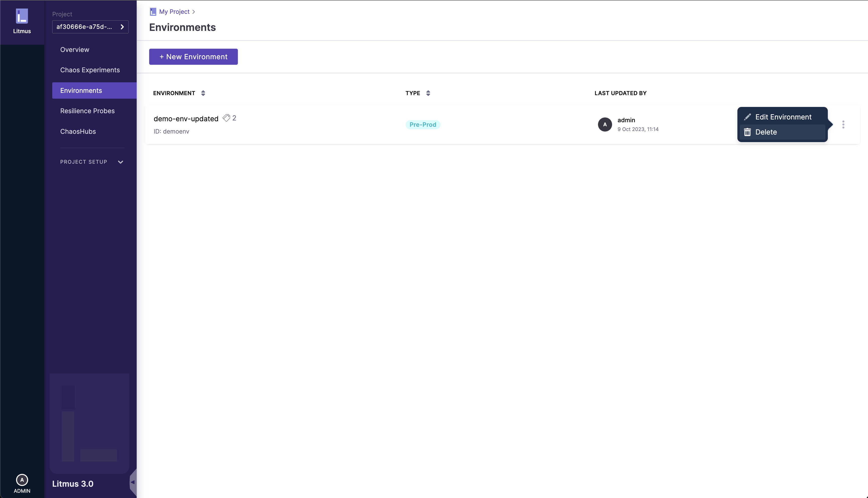Sort by the Environment column

coord(203,93)
